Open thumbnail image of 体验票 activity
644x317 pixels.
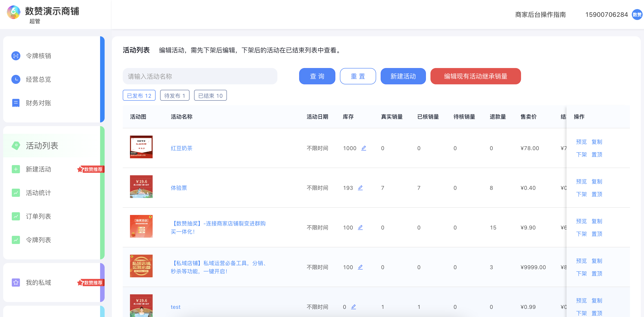click(141, 187)
